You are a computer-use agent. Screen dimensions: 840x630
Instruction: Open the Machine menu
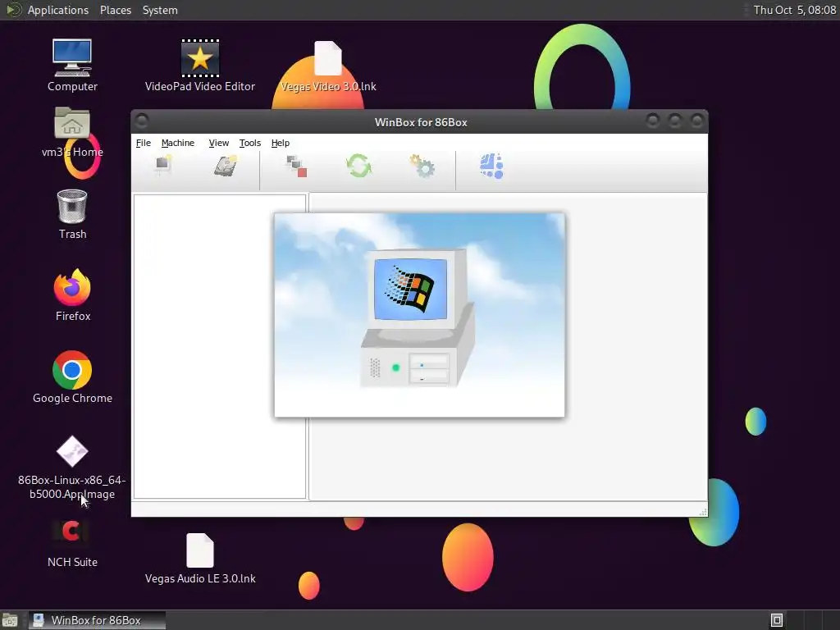point(177,143)
